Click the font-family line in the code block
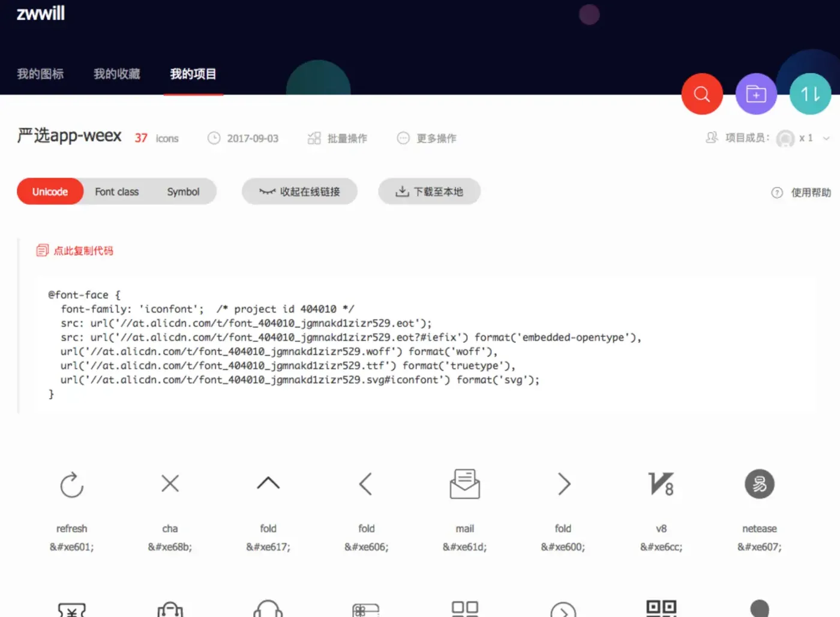 pos(208,309)
